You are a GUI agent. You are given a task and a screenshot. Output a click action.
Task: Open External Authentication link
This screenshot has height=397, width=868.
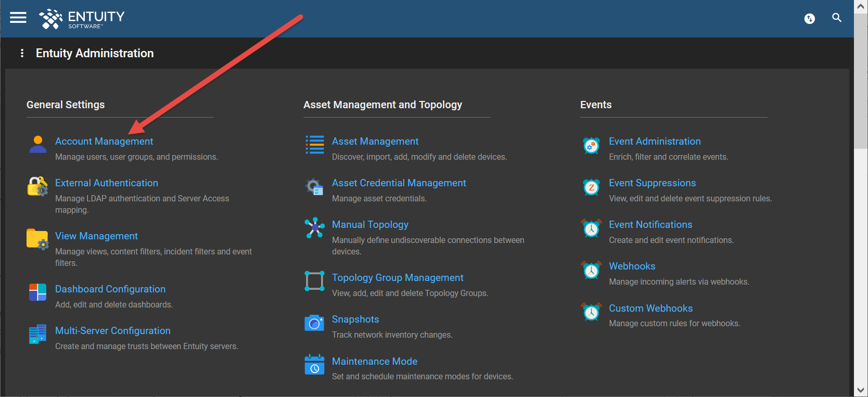pos(107,183)
